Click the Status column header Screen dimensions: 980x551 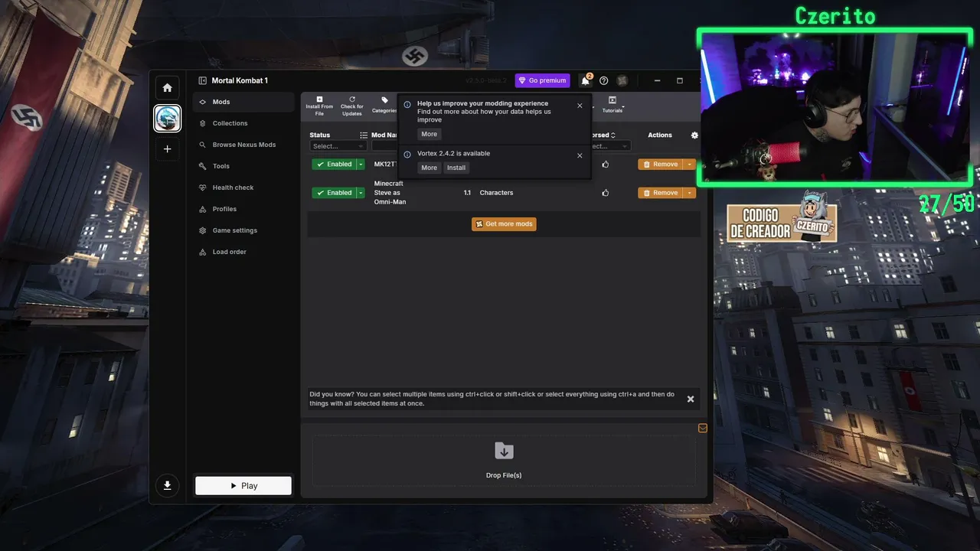[x=320, y=135]
